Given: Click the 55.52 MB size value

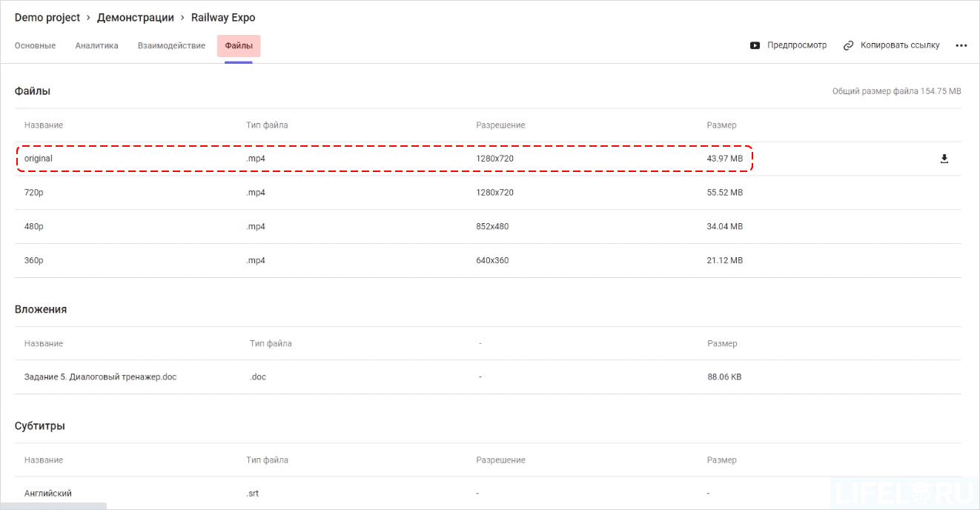Looking at the screenshot, I should click(x=725, y=193).
